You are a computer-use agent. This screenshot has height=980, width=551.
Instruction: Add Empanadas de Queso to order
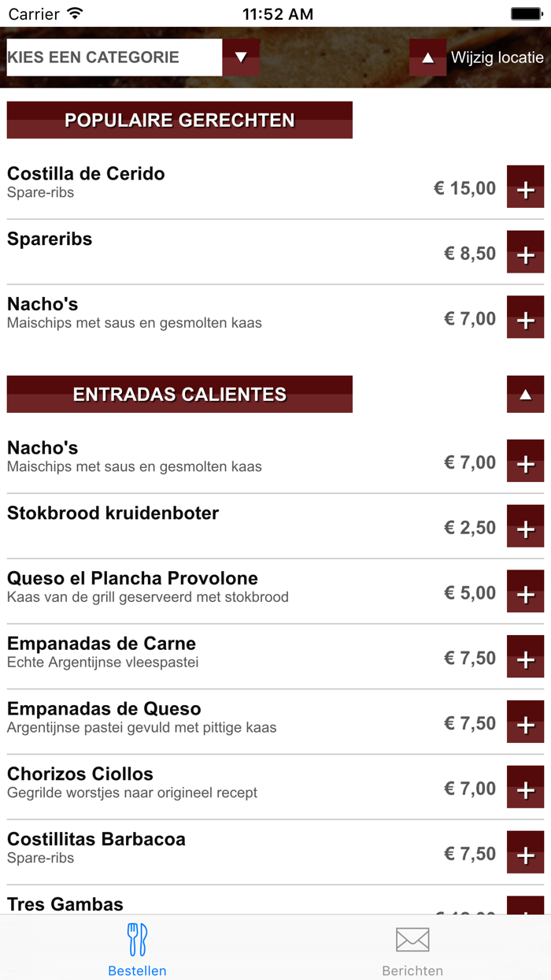pos(525,723)
